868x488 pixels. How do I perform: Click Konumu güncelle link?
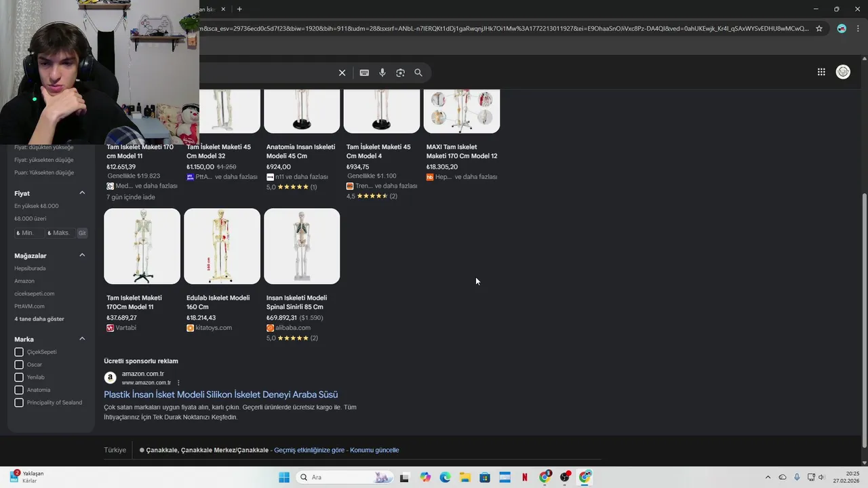coord(374,450)
